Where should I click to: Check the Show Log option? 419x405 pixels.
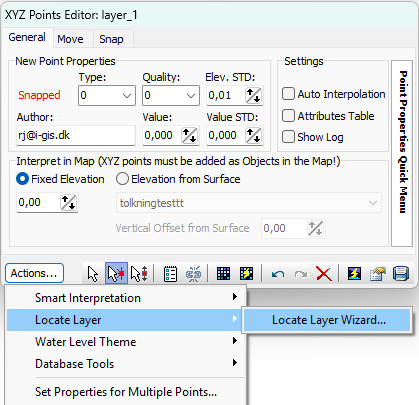pos(288,137)
